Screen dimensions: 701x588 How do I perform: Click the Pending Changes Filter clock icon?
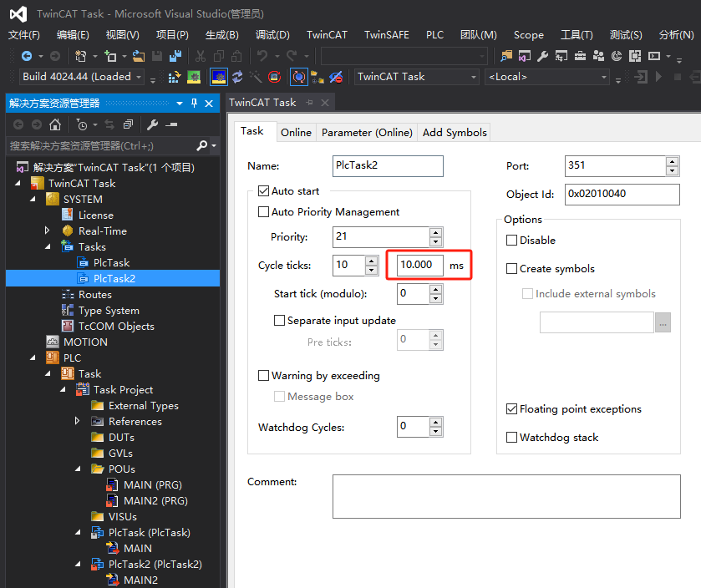point(82,124)
